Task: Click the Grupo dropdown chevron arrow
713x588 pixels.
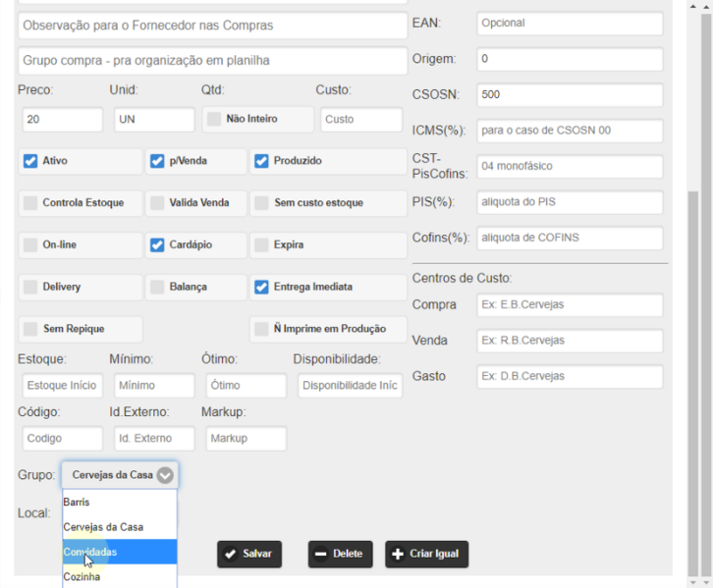Action: [165, 475]
